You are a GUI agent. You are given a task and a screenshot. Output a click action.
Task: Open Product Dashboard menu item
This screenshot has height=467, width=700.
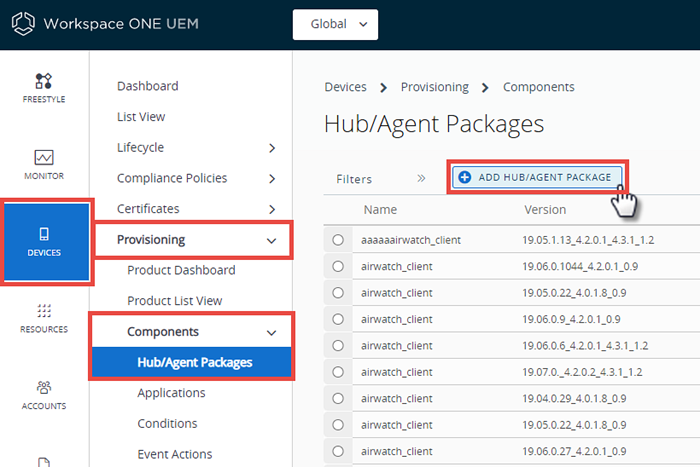coord(181,270)
